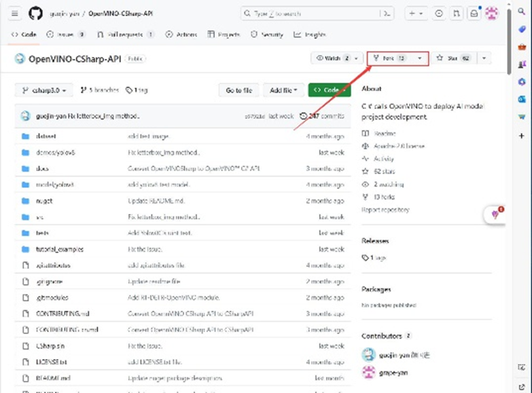Screen dimensions: 532x393
Task: View the 1 tag link beside branches
Action: pos(137,90)
